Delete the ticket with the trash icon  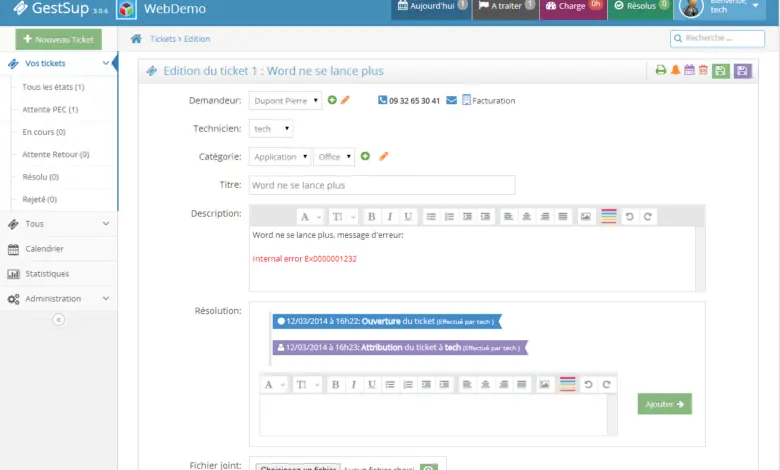(x=703, y=70)
